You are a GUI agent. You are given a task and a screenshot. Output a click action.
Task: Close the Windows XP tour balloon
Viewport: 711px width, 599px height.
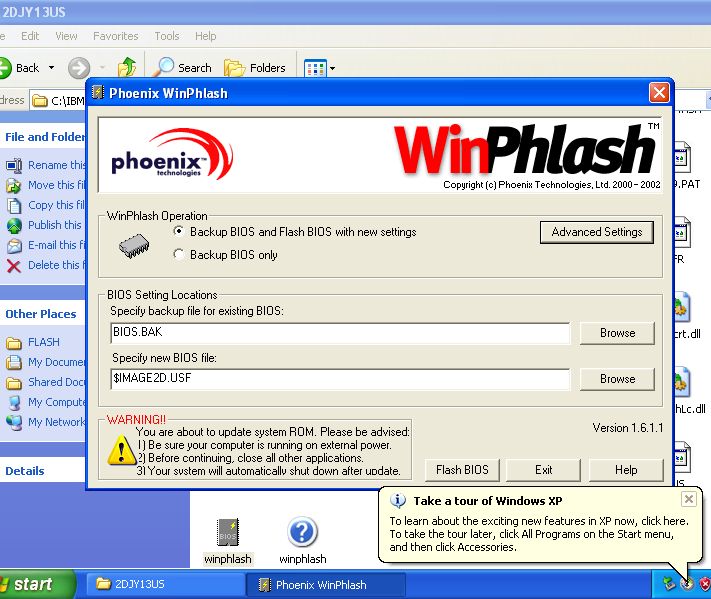[688, 499]
